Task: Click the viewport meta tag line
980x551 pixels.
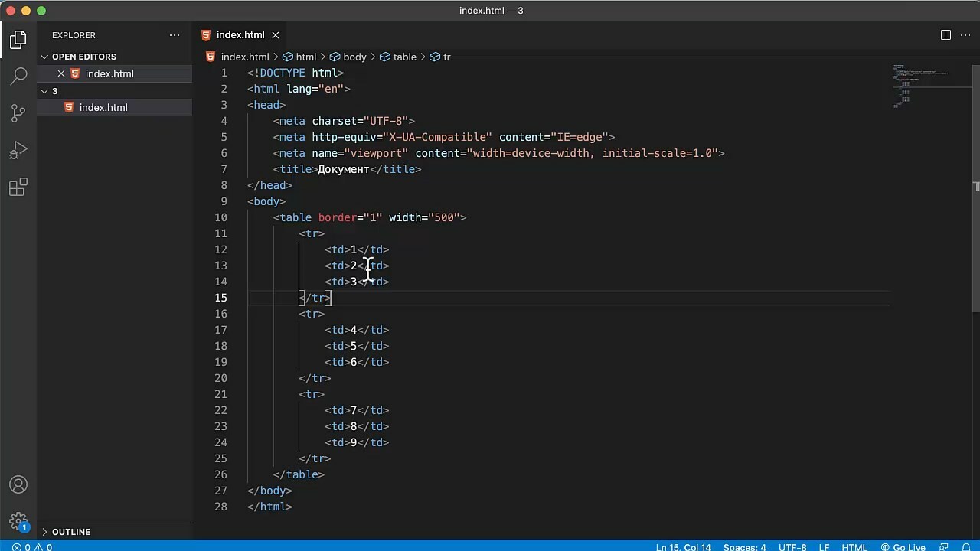Action: click(x=499, y=153)
